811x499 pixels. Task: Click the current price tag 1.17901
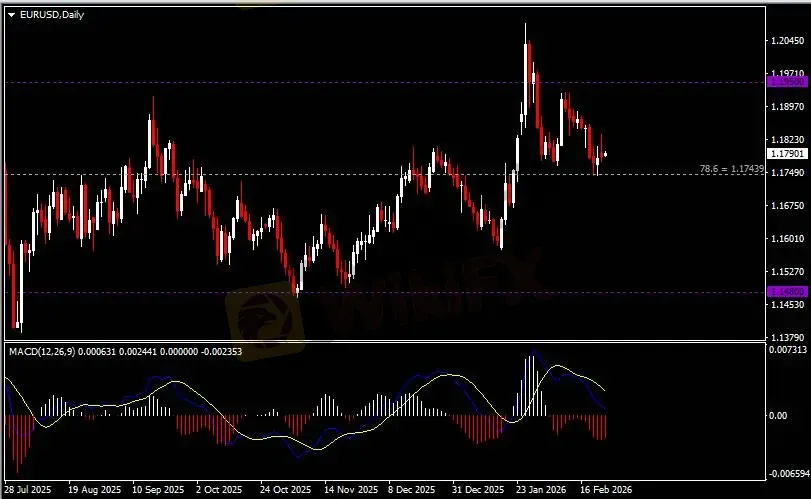(x=787, y=154)
